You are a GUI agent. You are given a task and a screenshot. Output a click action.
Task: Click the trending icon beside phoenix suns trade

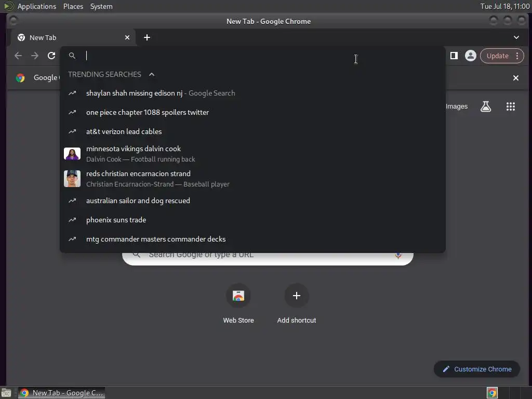click(72, 220)
